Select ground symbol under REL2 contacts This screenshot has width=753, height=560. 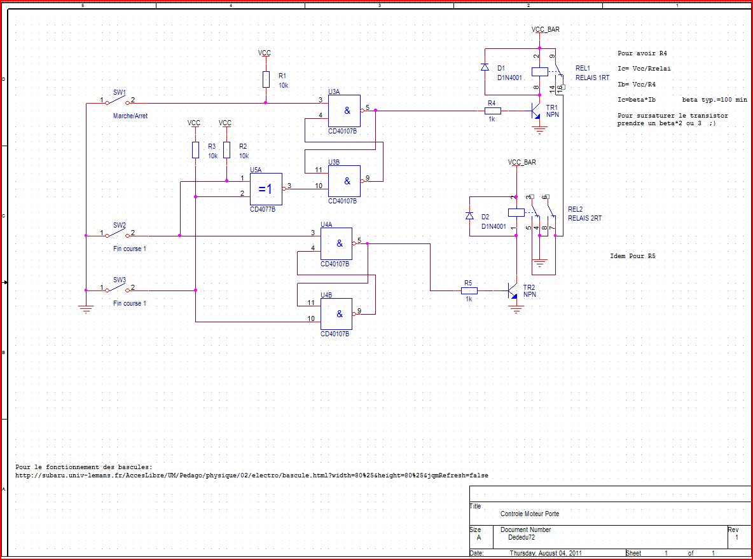tap(540, 263)
